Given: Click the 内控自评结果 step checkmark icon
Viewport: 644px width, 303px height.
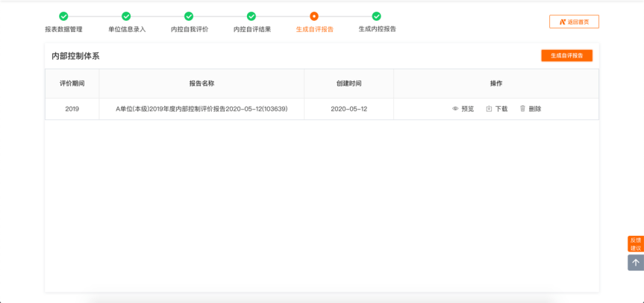Looking at the screenshot, I should 251,16.
